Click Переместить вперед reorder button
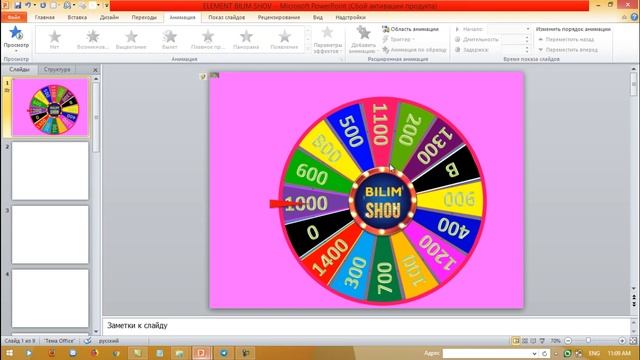Screen dimensions: 640x360 pyautogui.click(x=568, y=50)
